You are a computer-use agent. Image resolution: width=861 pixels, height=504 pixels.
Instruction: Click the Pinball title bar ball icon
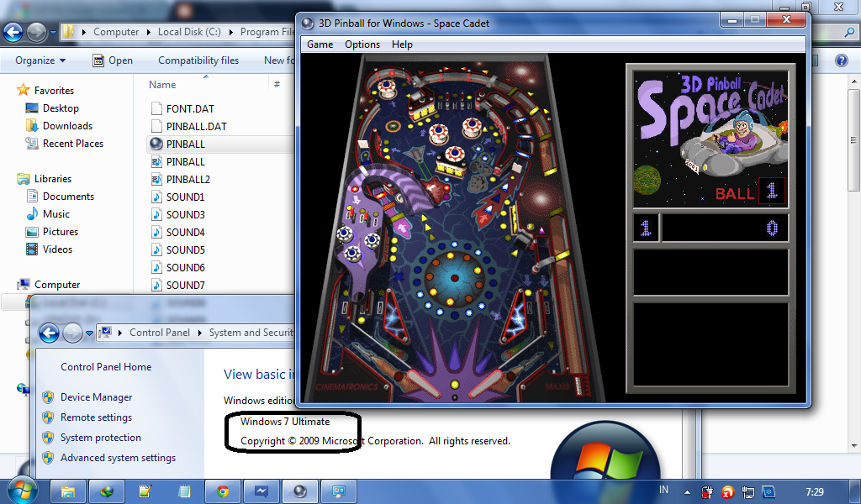click(308, 24)
